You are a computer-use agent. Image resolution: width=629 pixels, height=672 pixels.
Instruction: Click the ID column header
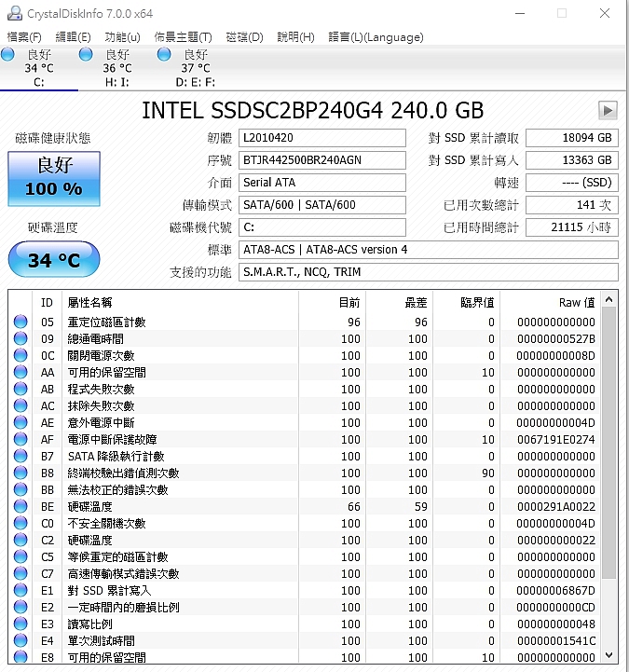point(48,303)
